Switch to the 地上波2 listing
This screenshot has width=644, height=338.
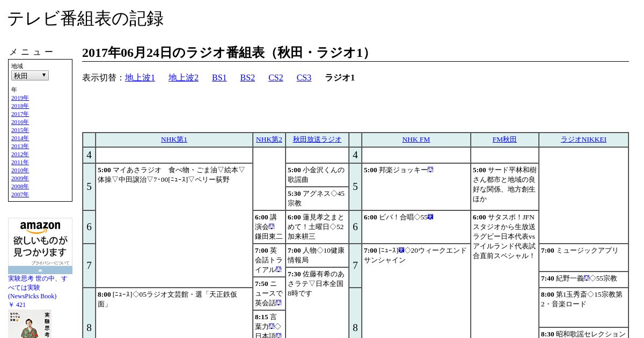[x=184, y=78]
